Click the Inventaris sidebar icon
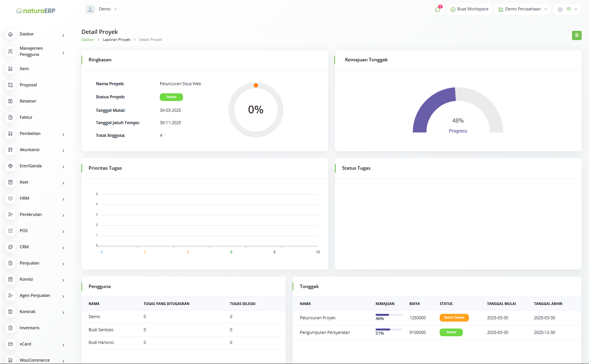 pos(10,328)
